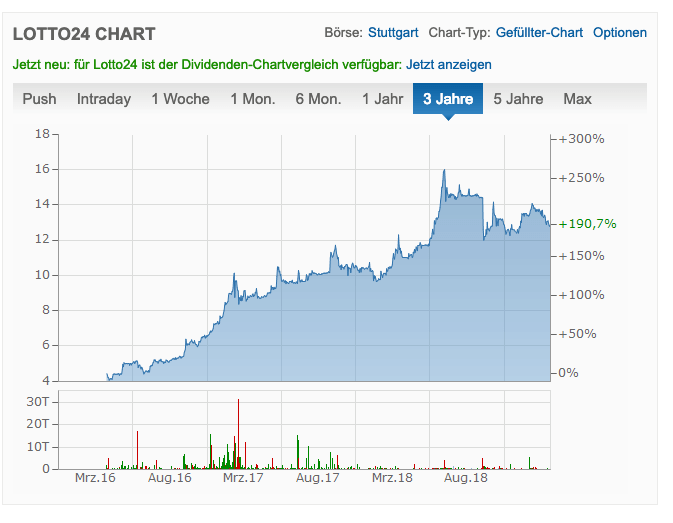This screenshot has height=523, width=673.
Task: Choose the 5 Jahre time range
Action: click(x=518, y=99)
